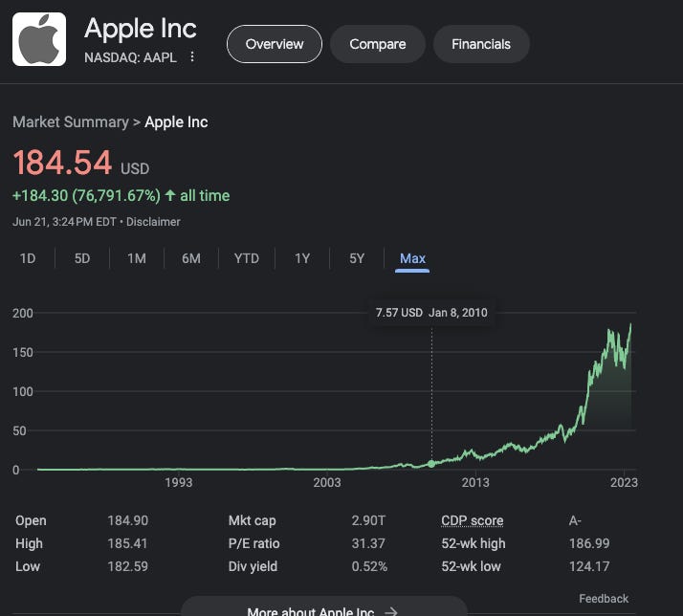Viewport: 683px width, 616px height.
Task: Select the 1D time range
Action: (x=28, y=258)
